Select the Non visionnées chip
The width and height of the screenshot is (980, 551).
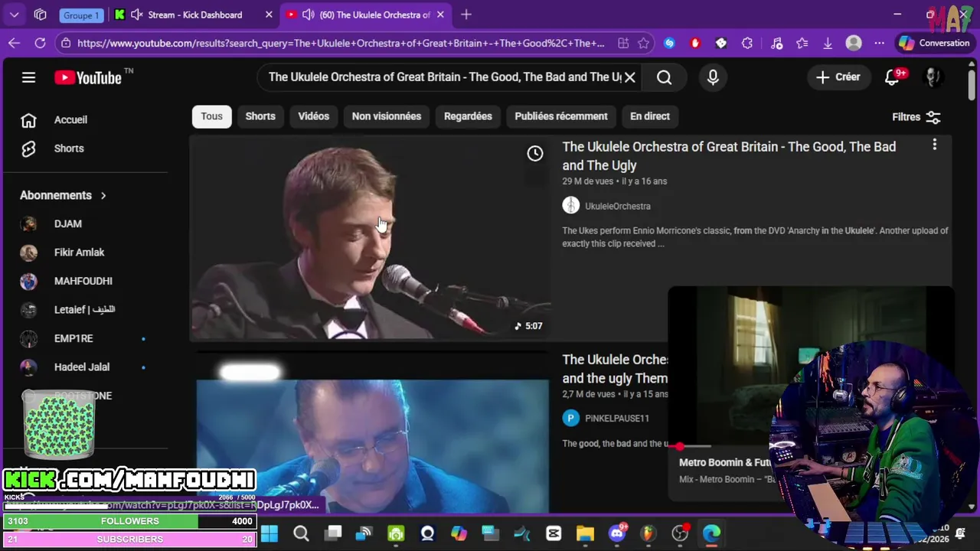(387, 116)
